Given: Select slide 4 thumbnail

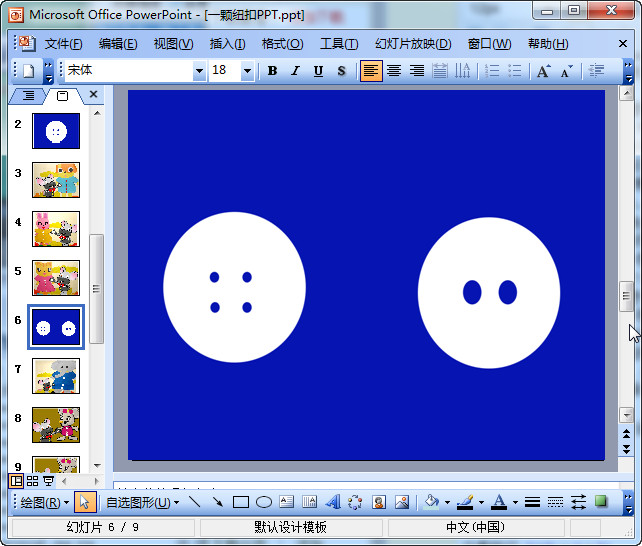Looking at the screenshot, I should (56, 229).
